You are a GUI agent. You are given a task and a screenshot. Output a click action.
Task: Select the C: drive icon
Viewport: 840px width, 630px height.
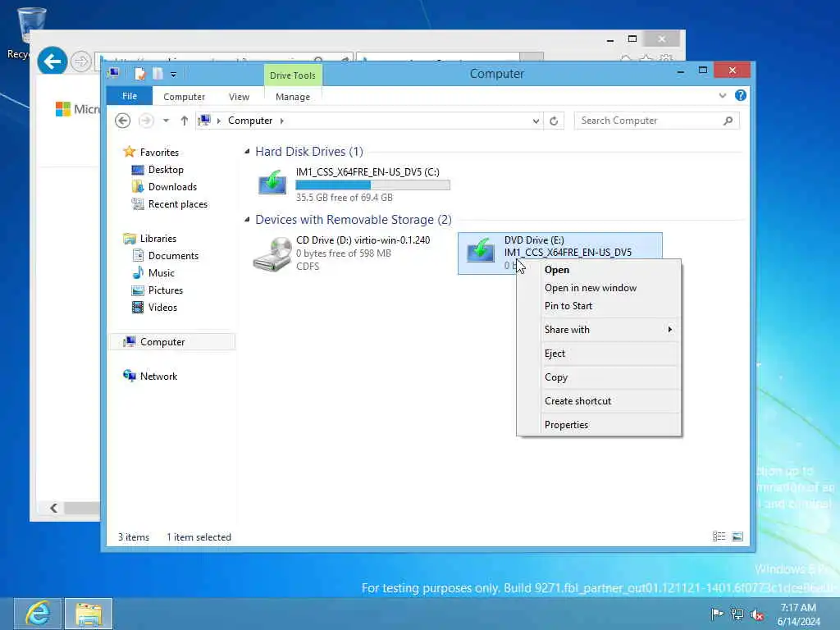(272, 183)
